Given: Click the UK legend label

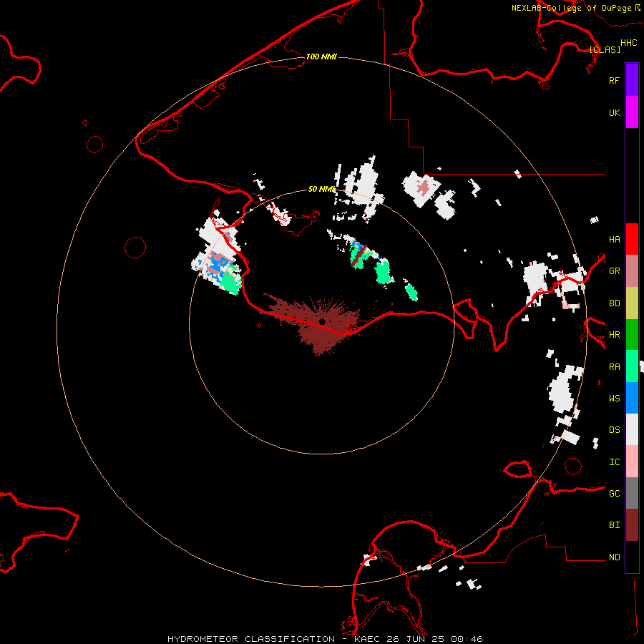Looking at the screenshot, I should pyautogui.click(x=614, y=112).
